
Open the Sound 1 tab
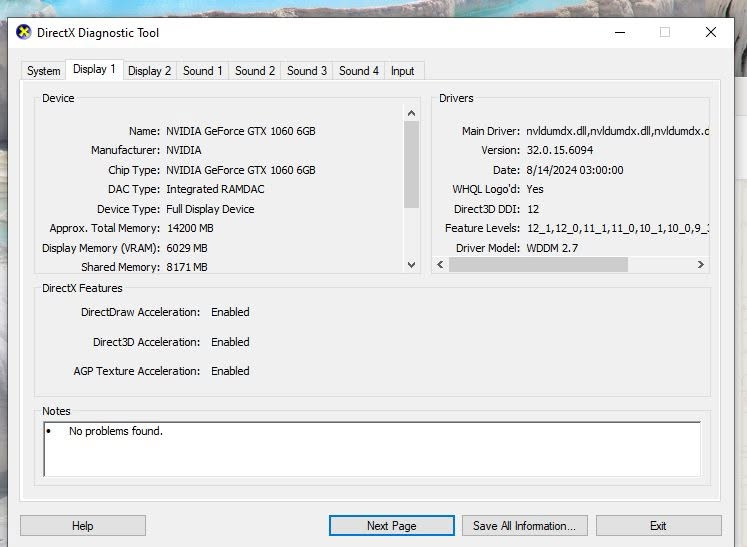click(x=202, y=71)
